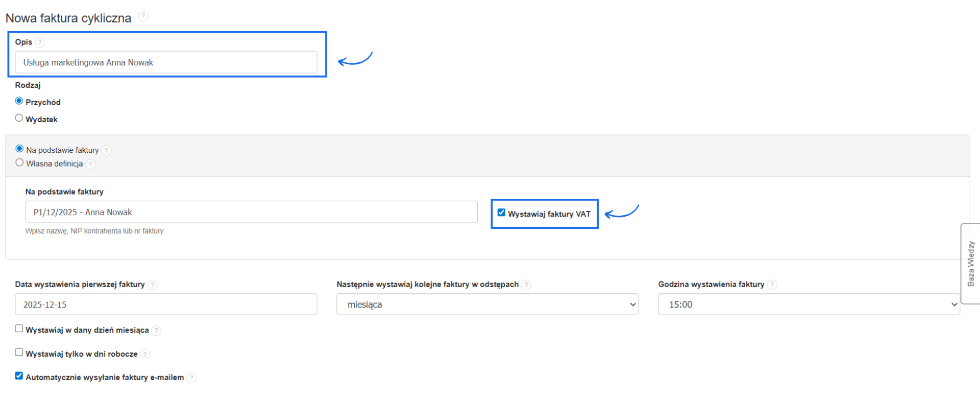The height and width of the screenshot is (394, 980).
Task: Disable Automatycznie wysyłanie faktury e-mailem
Action: 19,376
